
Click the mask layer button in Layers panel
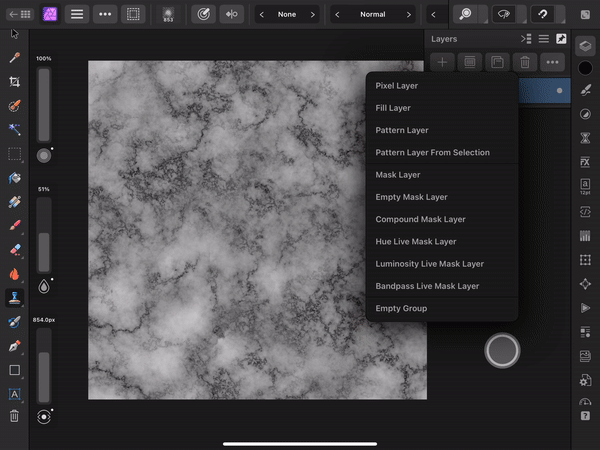click(470, 62)
